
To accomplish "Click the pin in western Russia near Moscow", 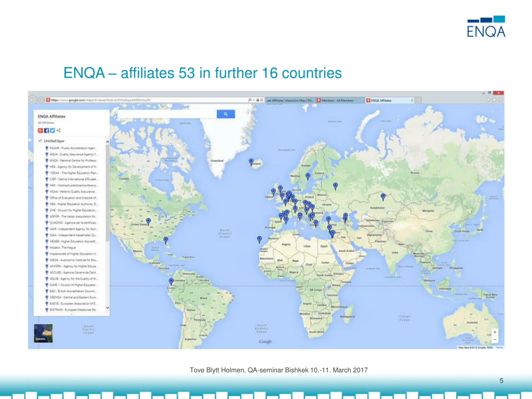I will (335, 186).
